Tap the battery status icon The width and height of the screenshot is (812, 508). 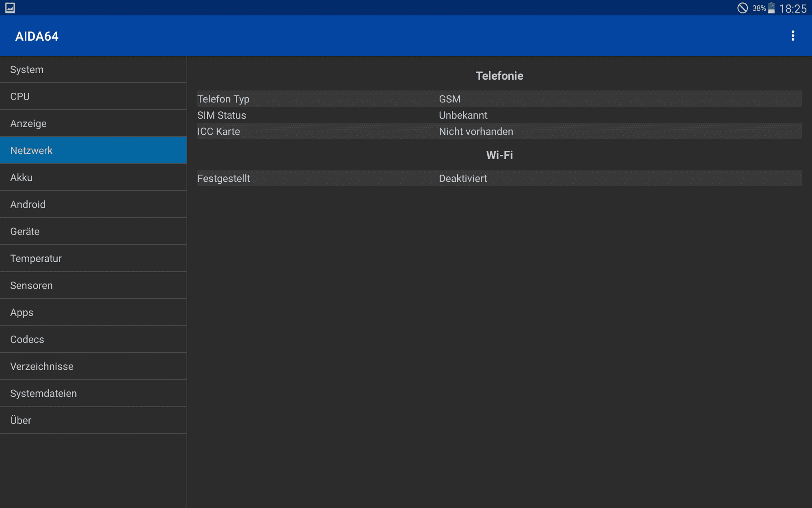pos(771,8)
